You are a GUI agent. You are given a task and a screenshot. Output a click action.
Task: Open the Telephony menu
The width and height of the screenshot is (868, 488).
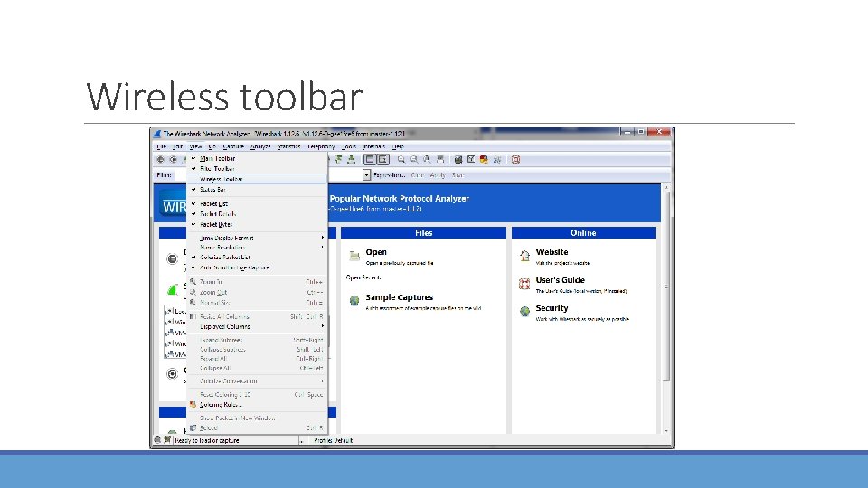pyautogui.click(x=321, y=146)
